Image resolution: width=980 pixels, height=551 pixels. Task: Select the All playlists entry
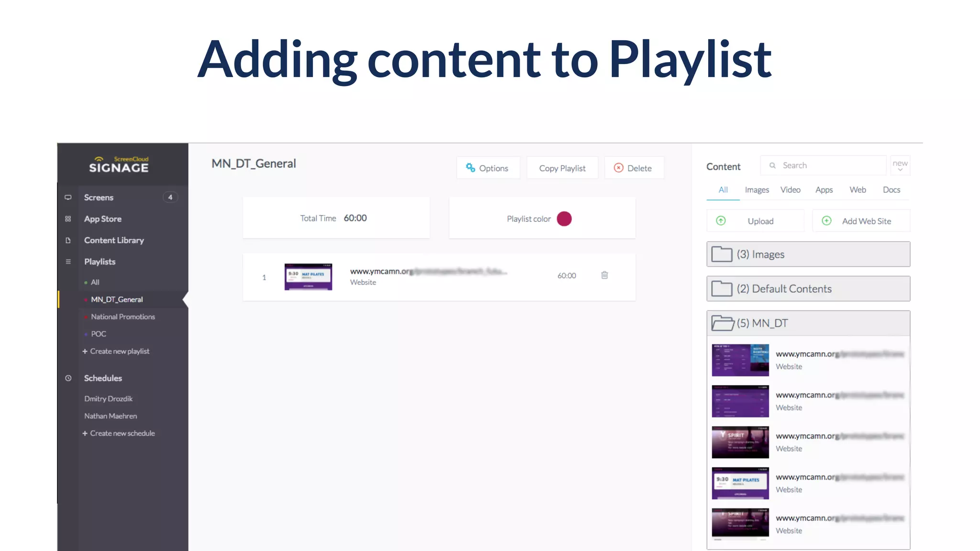pos(95,282)
